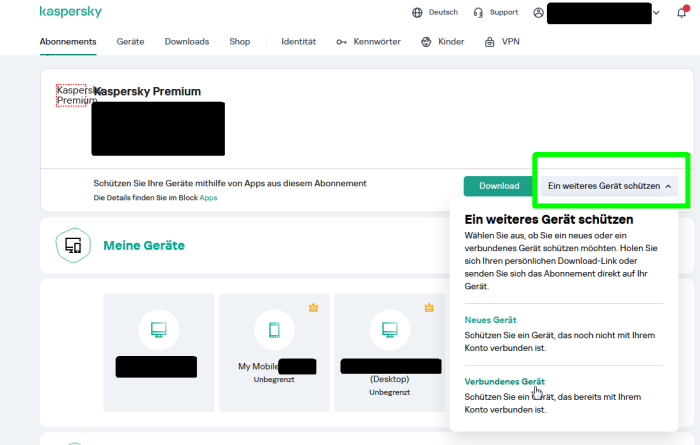Click the Unbegrenzt label under (Desktop)
Screen dimensions: 700x445
point(390,392)
